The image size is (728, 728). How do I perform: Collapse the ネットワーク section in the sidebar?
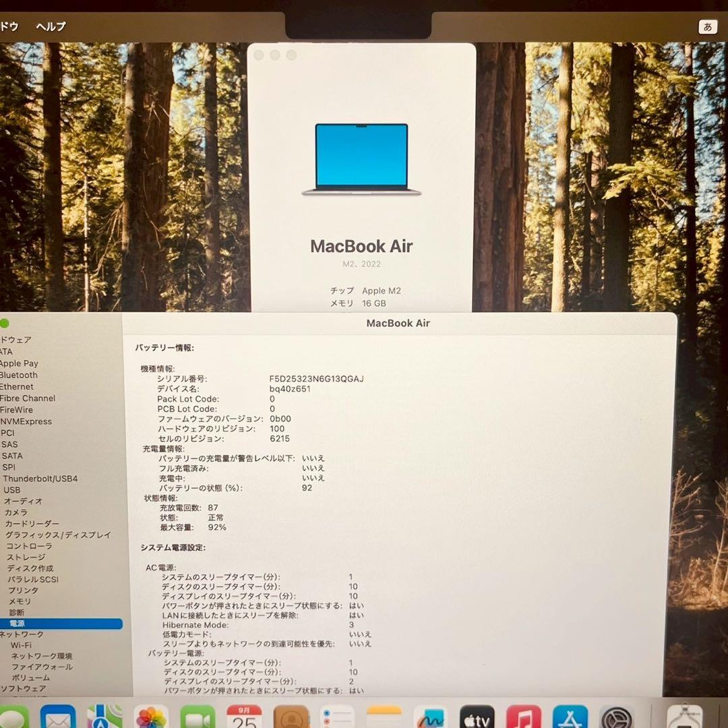point(20,634)
